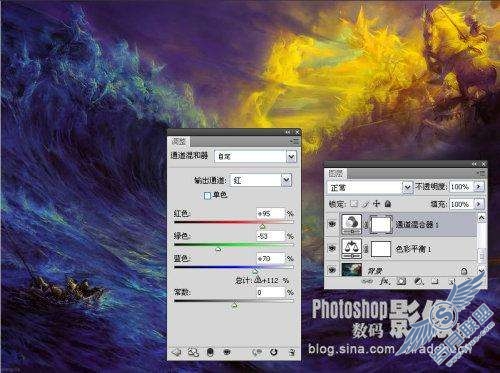Toggle adjustment layer visibility eye in Adjustments footer
This screenshot has width=500, height=373.
click(x=227, y=352)
